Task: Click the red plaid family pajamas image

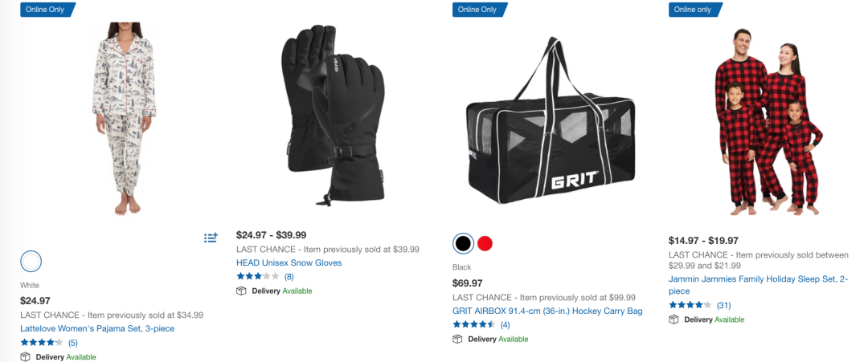Action: coord(768,121)
